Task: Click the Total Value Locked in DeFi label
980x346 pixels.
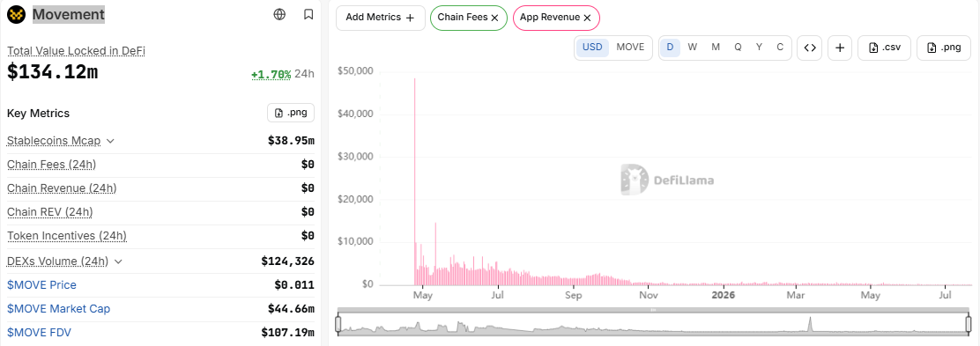Action: (77, 50)
